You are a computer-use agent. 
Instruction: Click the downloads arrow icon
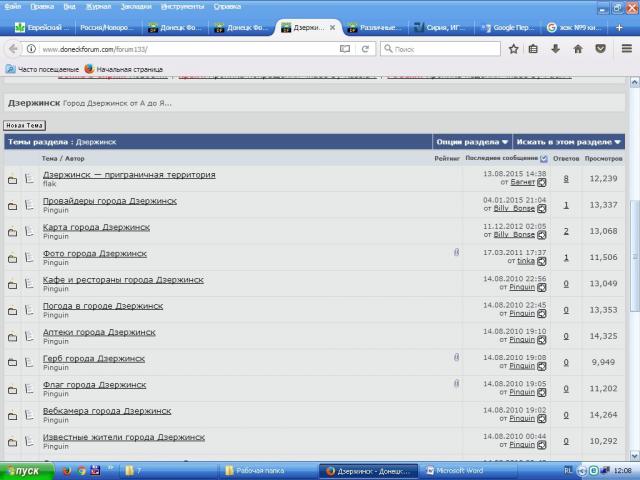tap(555, 48)
